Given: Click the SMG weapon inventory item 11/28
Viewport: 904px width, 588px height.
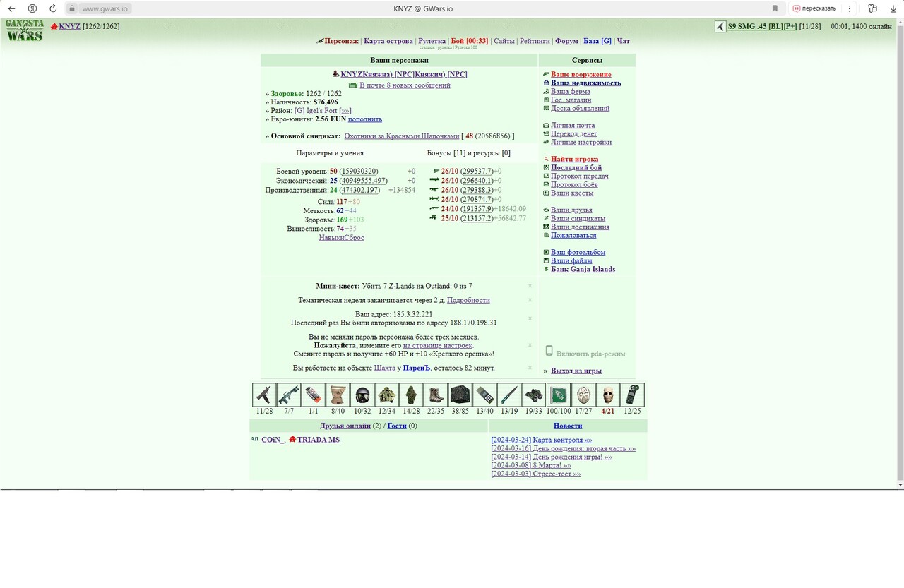Looking at the screenshot, I should tap(265, 395).
